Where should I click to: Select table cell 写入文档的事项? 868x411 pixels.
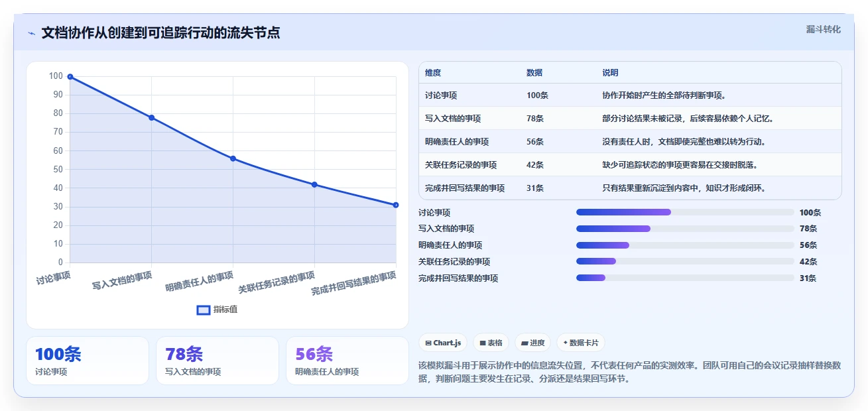[453, 119]
